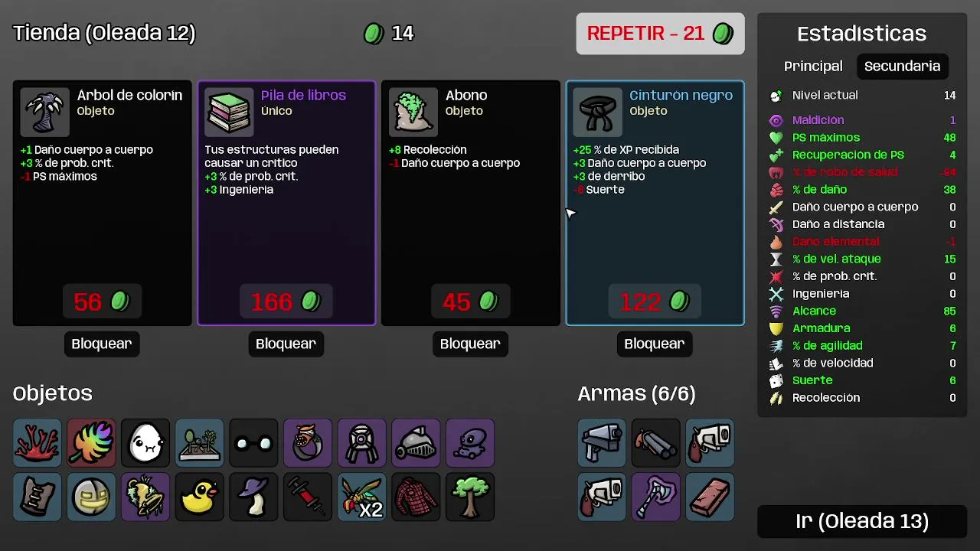980x551 pixels.
Task: Reroll the shop with REPETIR button
Action: point(660,34)
